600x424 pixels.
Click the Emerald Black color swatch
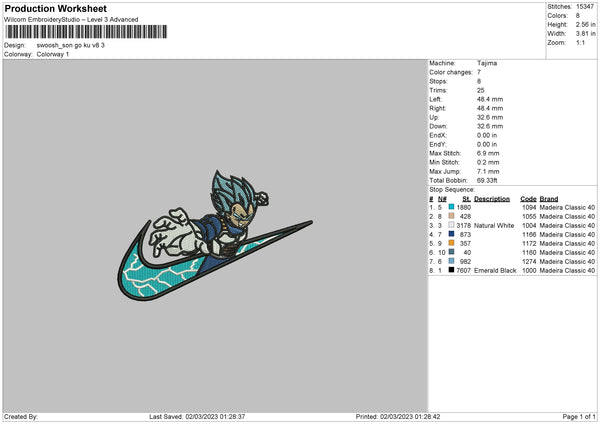click(451, 270)
